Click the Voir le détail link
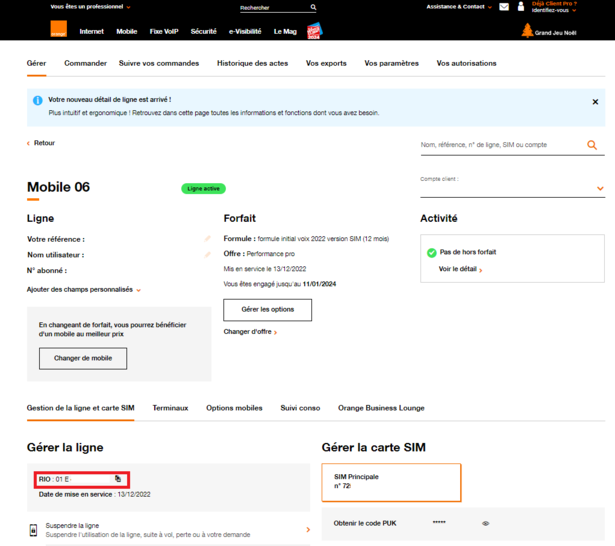The width and height of the screenshot is (615, 546). pyautogui.click(x=460, y=269)
